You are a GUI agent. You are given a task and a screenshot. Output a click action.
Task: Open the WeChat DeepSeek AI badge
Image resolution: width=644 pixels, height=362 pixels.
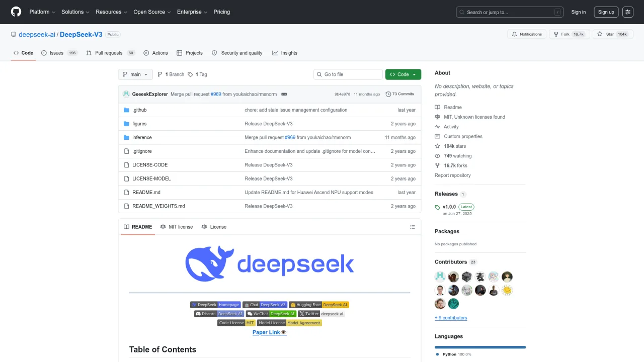[x=271, y=314]
